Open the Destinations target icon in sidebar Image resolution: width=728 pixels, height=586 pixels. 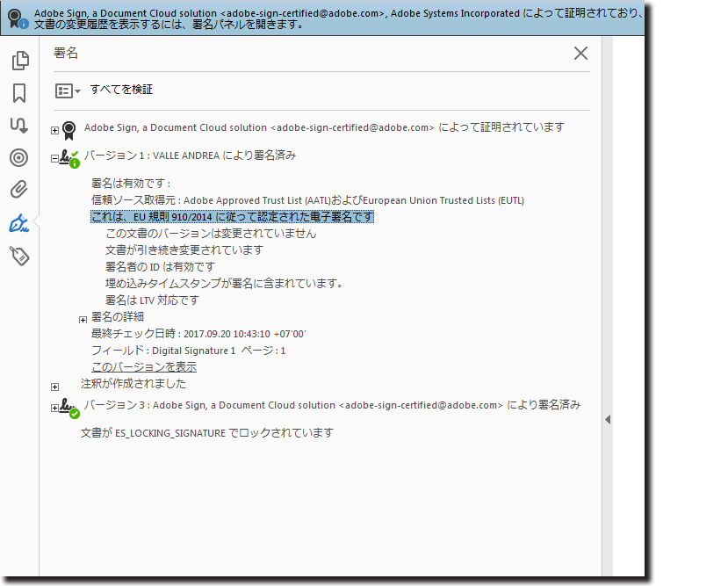pos(19,158)
